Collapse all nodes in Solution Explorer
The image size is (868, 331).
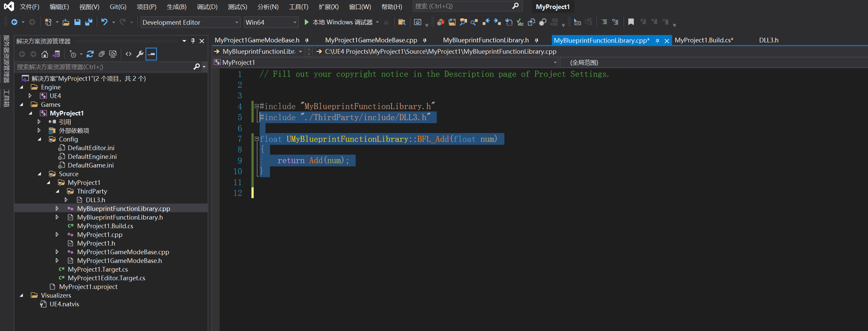point(101,54)
